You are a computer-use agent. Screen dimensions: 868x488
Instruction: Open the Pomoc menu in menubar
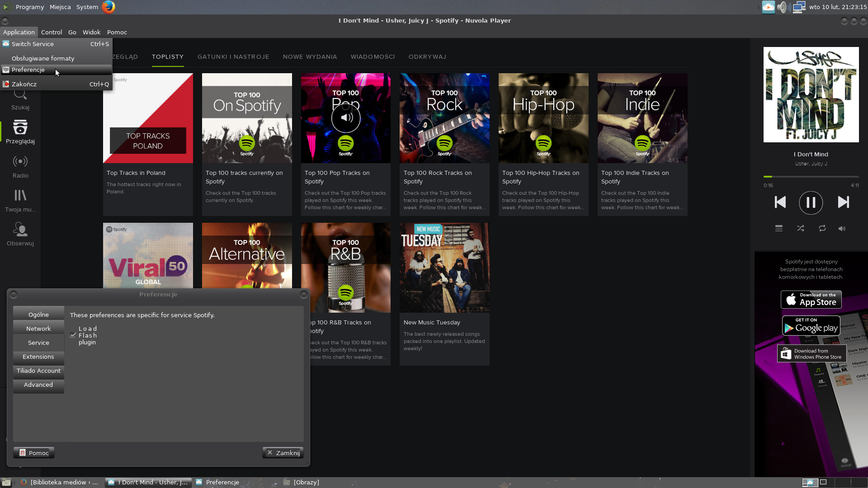click(x=117, y=32)
